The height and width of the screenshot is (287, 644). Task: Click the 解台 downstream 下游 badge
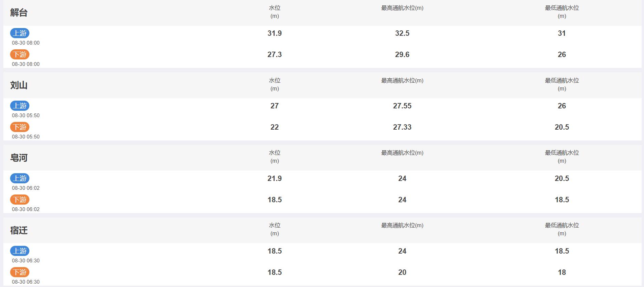[x=20, y=54]
